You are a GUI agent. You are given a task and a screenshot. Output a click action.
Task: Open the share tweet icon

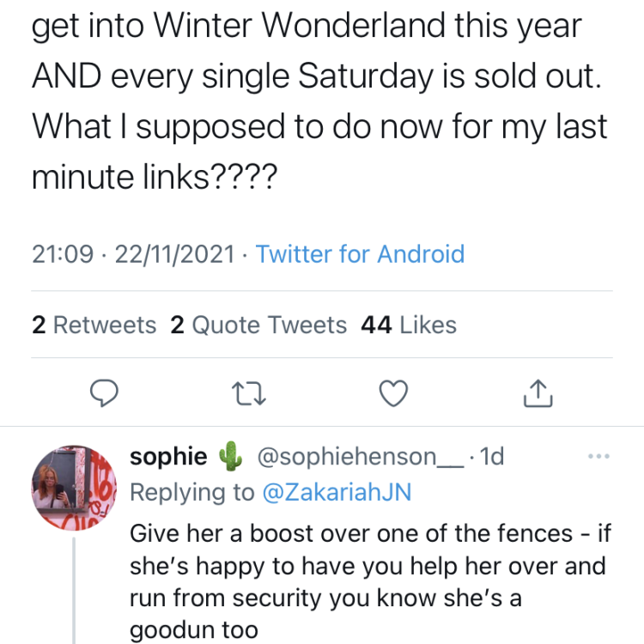pyautogui.click(x=537, y=392)
